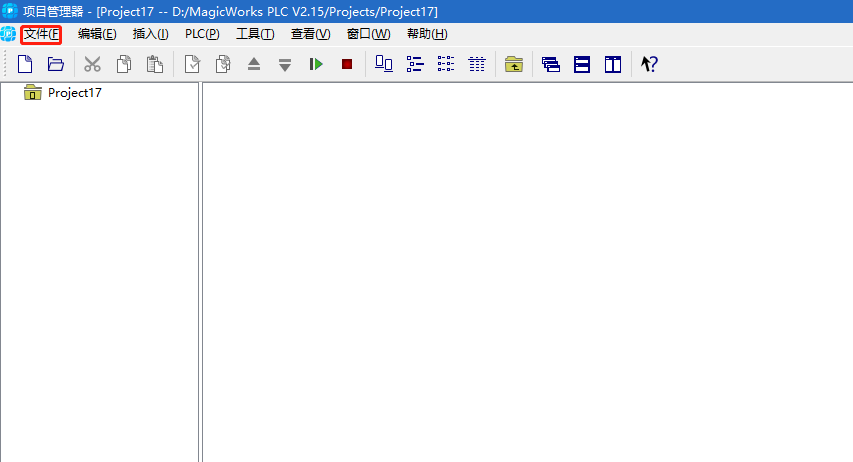
Task: Click the Open folder toolbar icon
Action: (x=55, y=64)
